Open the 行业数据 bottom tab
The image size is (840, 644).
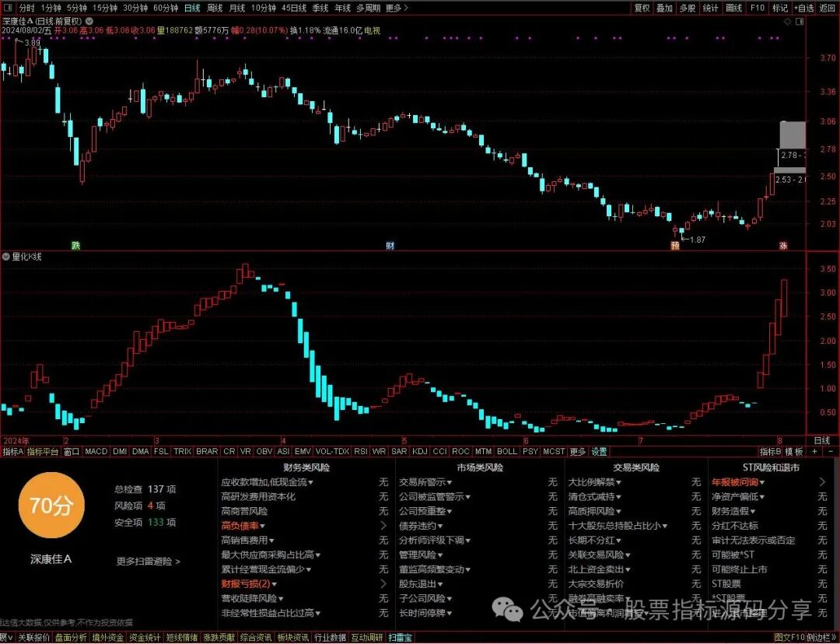coord(330,638)
